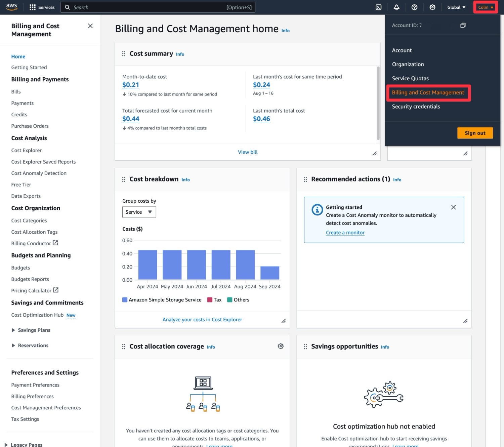Viewport: 504px width, 447px height.
Task: Click the AWS logo home icon
Action: [11, 7]
